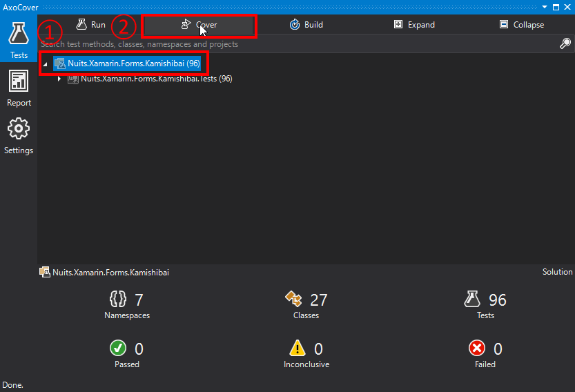Click the Collapse all button
575x392 pixels.
(521, 25)
